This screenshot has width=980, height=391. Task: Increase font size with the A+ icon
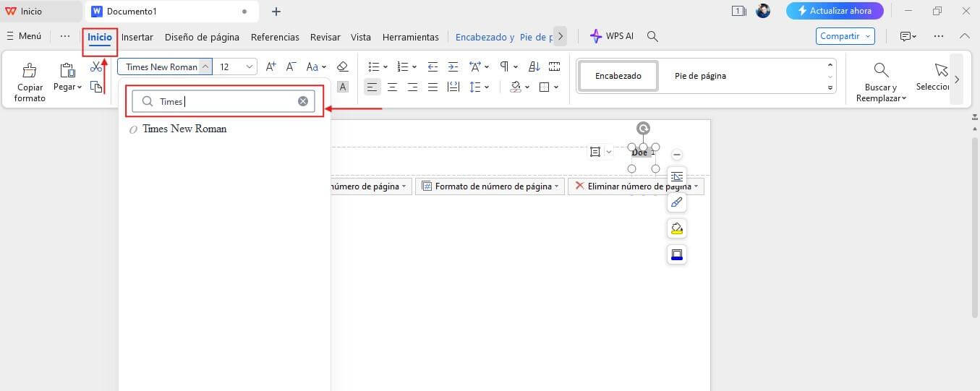tap(271, 66)
